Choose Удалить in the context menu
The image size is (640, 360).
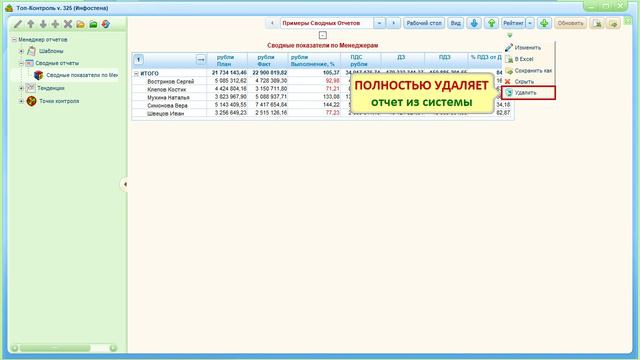pos(528,93)
